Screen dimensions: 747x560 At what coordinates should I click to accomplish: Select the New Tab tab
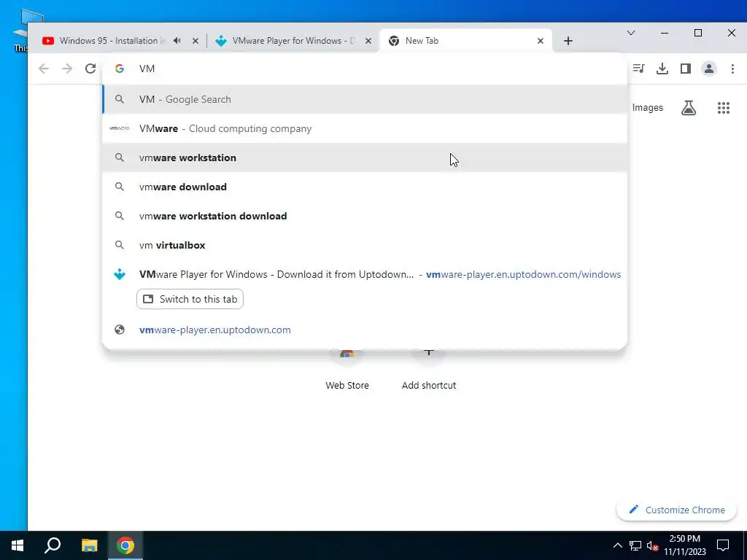click(x=465, y=41)
